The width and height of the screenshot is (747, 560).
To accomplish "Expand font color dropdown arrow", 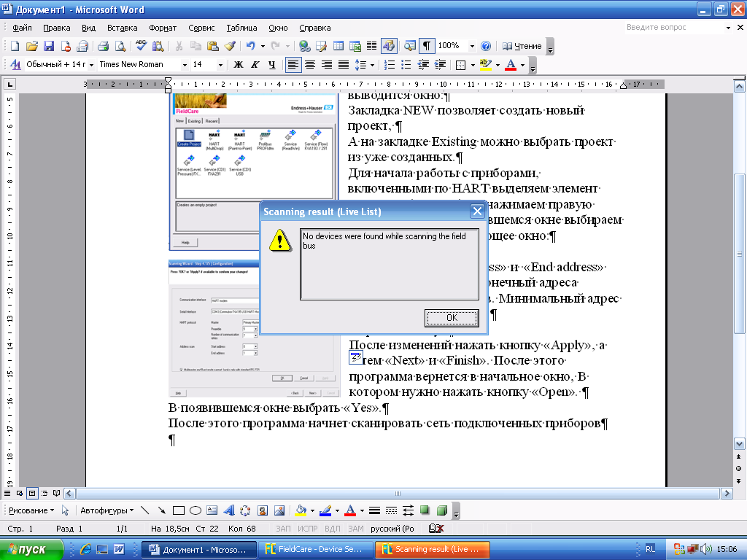I will point(522,64).
